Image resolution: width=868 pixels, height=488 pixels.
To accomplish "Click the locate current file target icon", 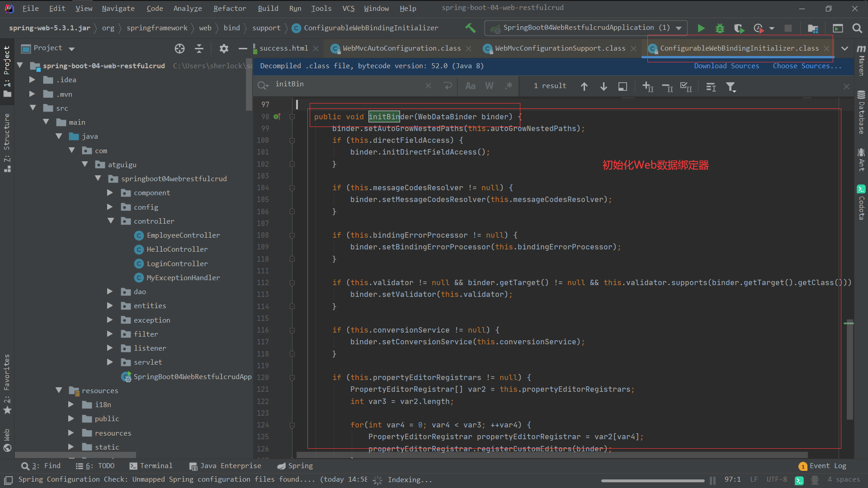I will pyautogui.click(x=179, y=48).
